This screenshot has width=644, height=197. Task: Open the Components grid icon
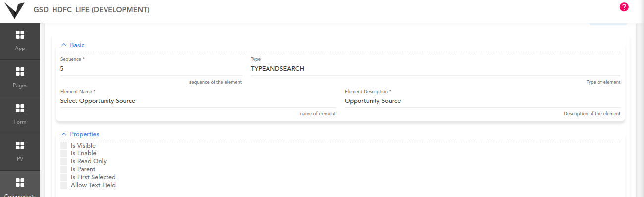pos(20,183)
